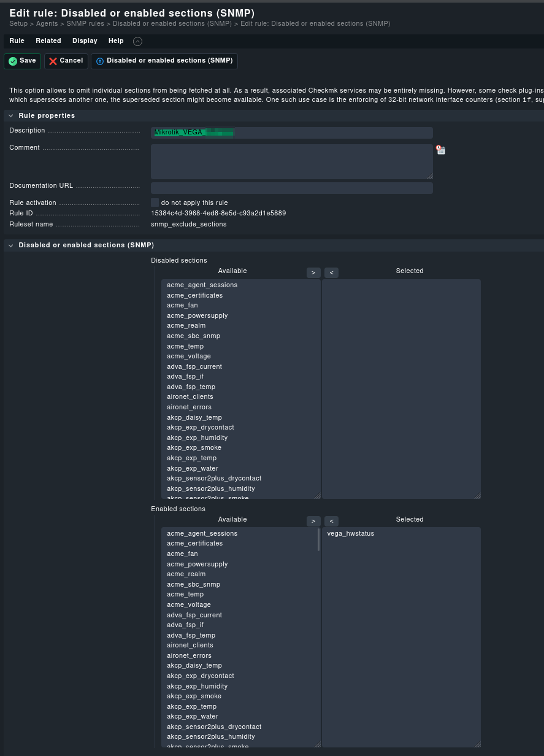Click the ruleset up-arrow icon
The image size is (544, 756).
pyautogui.click(x=100, y=61)
